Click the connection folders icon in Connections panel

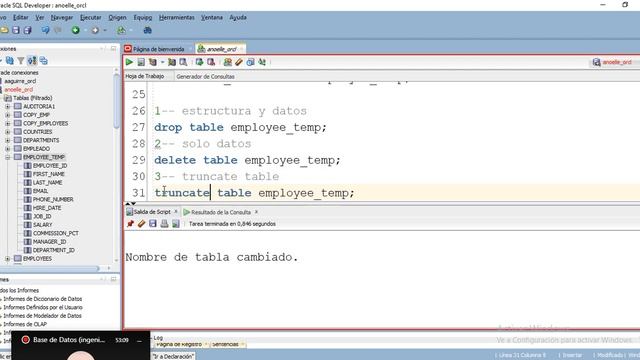43,61
